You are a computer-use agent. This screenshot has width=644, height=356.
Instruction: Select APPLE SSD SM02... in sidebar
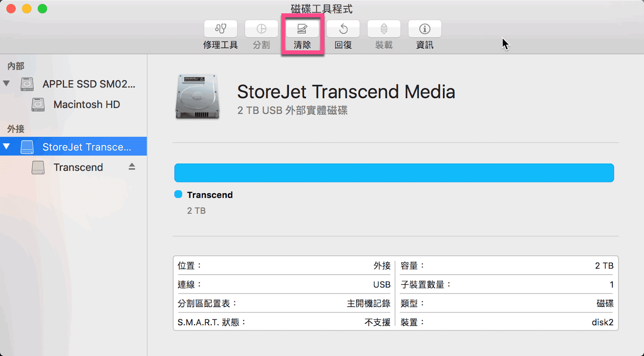tap(73, 84)
